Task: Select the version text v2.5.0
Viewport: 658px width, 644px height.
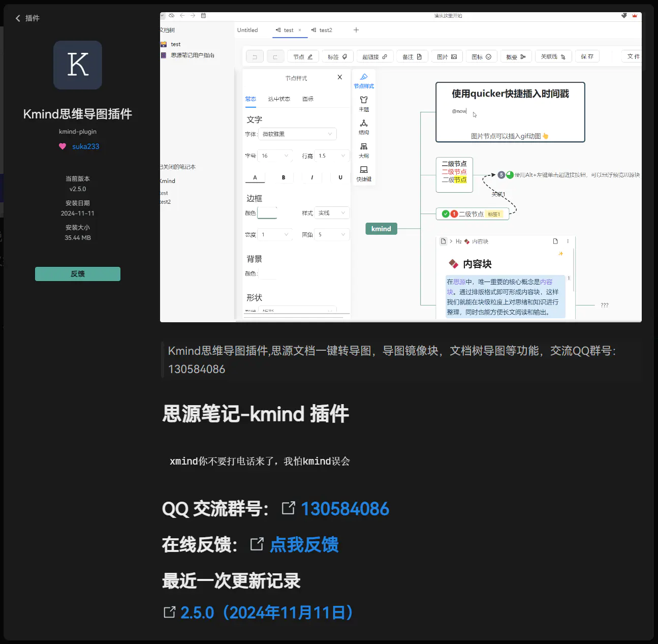Action: point(78,189)
